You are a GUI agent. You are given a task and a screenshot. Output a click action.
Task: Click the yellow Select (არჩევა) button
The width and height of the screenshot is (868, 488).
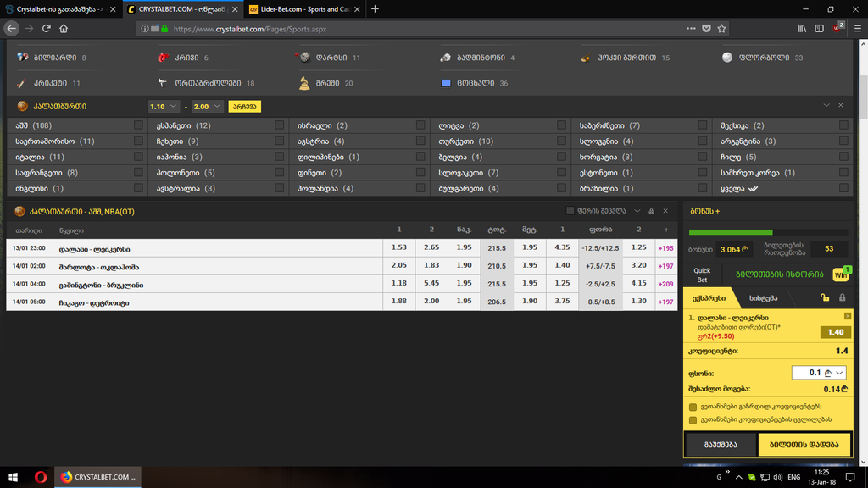[245, 106]
